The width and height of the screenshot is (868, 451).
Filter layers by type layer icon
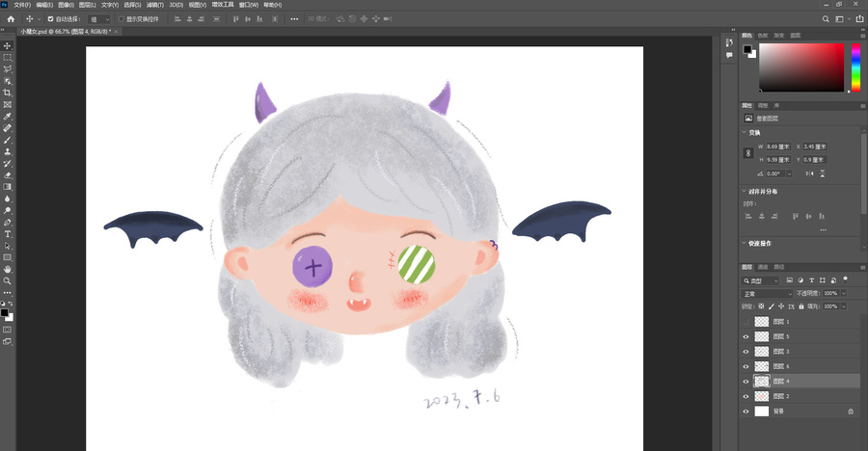(x=811, y=280)
